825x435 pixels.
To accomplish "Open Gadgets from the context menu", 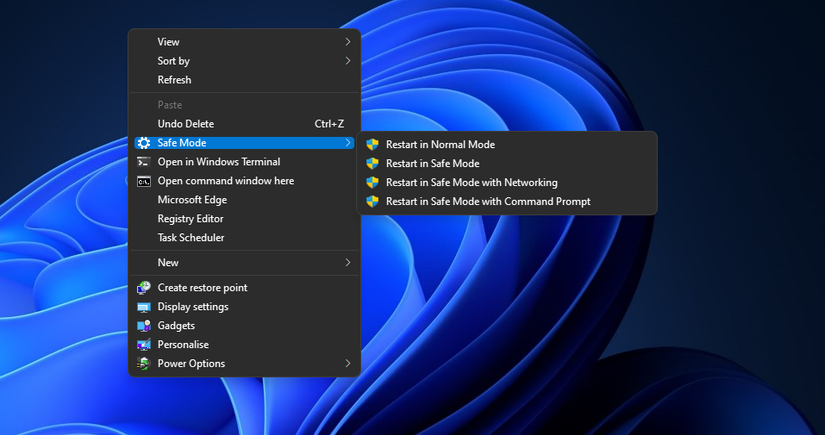I will [244, 326].
